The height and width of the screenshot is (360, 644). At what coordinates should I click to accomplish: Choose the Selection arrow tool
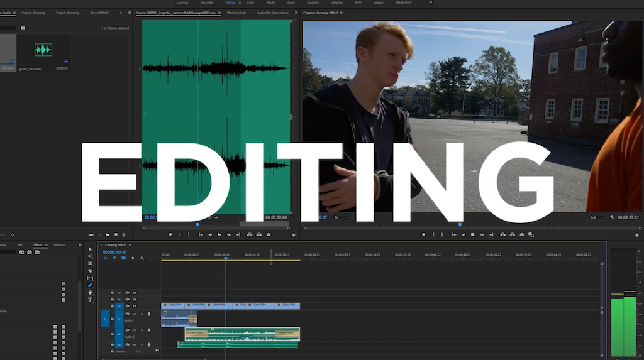[90, 249]
